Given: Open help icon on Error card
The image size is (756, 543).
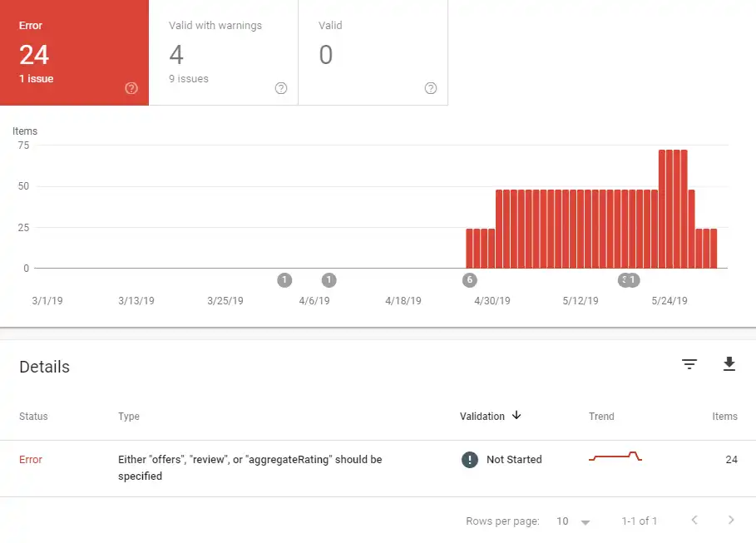Looking at the screenshot, I should point(131,88).
